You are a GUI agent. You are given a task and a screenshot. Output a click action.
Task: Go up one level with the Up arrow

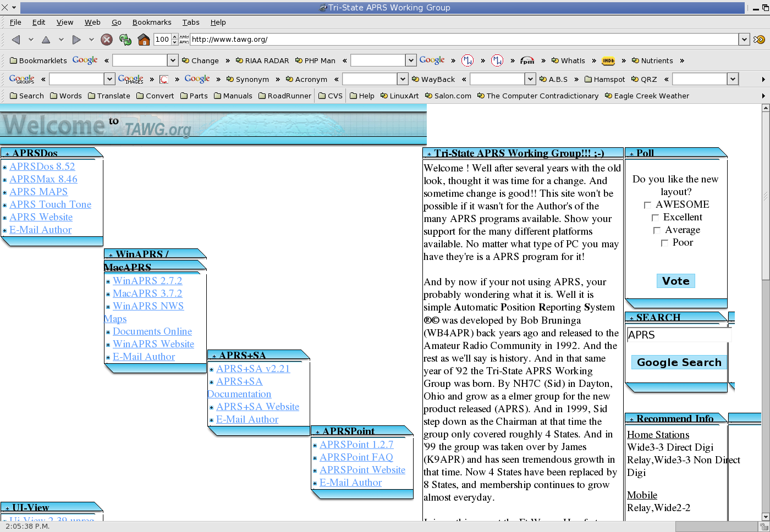[x=46, y=40]
